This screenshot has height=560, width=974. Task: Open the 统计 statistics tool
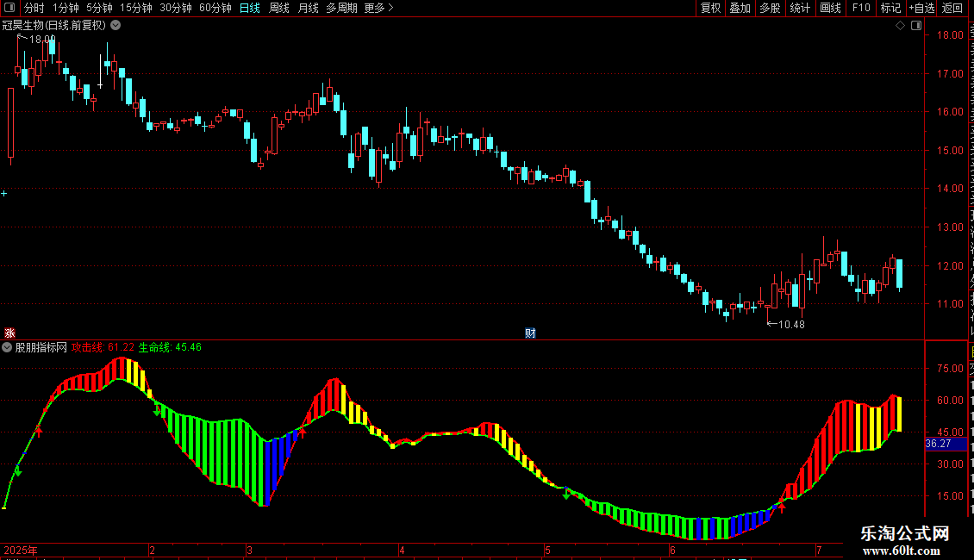pyautogui.click(x=800, y=8)
